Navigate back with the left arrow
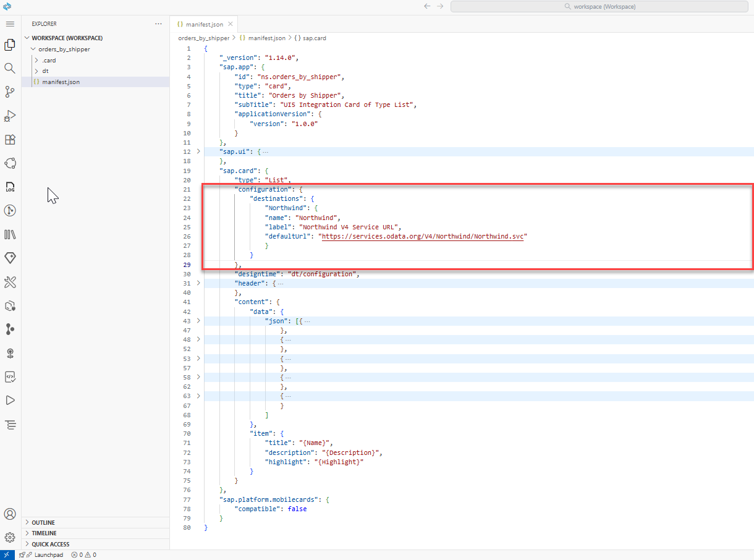Viewport: 754px width, 560px height. click(427, 6)
